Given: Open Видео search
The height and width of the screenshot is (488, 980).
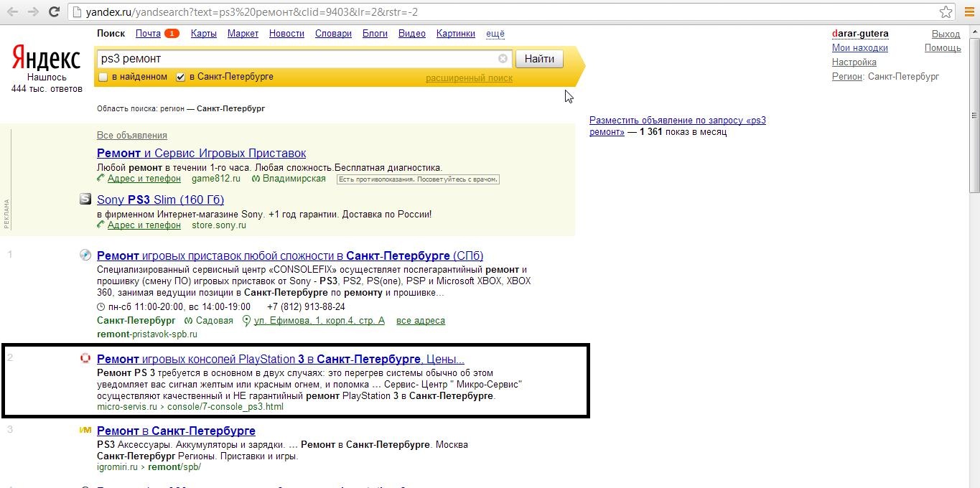Looking at the screenshot, I should point(412,34).
